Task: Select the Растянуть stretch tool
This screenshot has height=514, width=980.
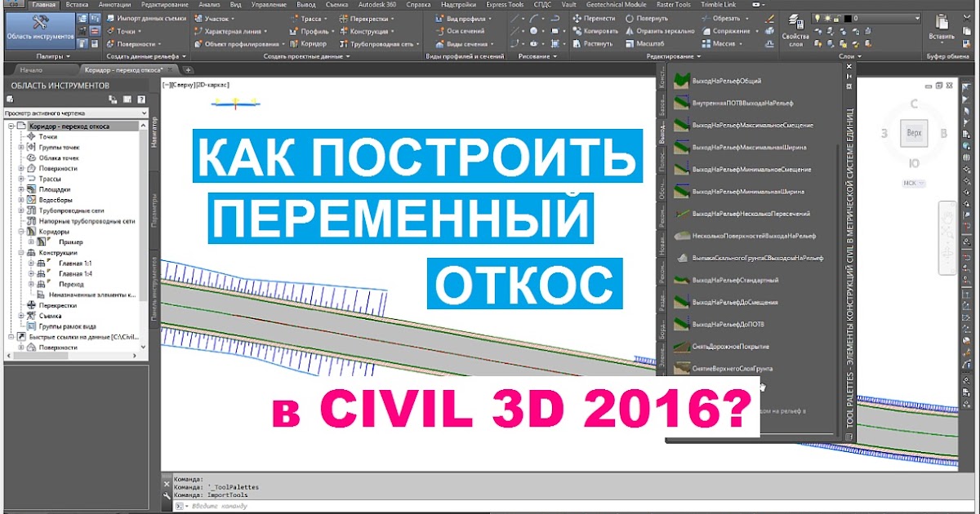Action: 595,43
